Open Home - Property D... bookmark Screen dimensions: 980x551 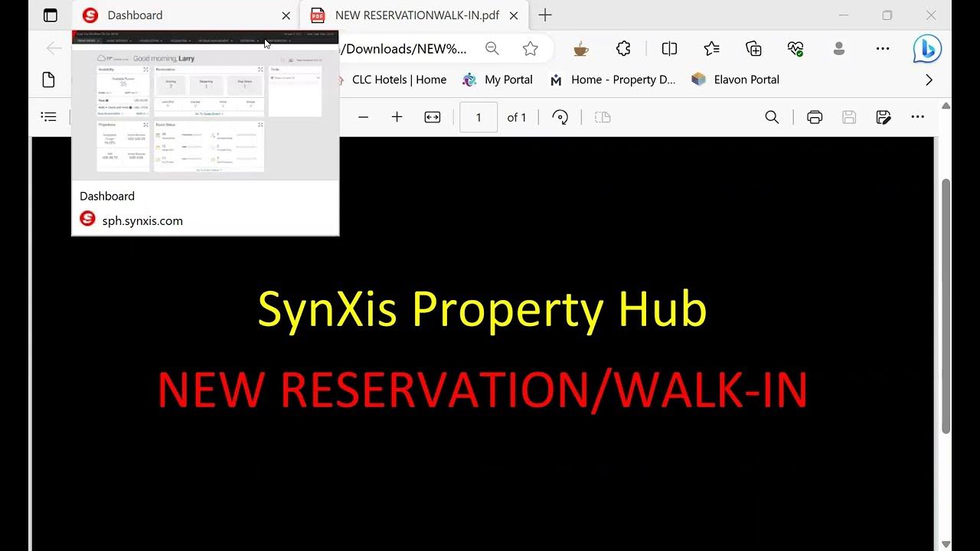[x=613, y=80]
